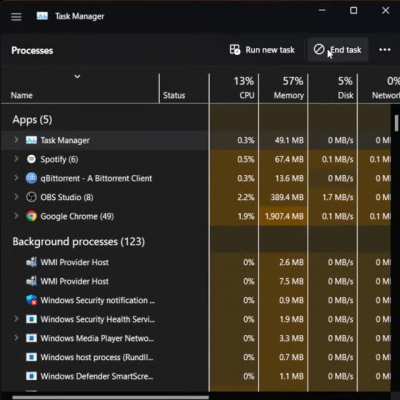Click the vertical scrollbar thumb
Screen dimensions: 400x400
click(x=396, y=123)
